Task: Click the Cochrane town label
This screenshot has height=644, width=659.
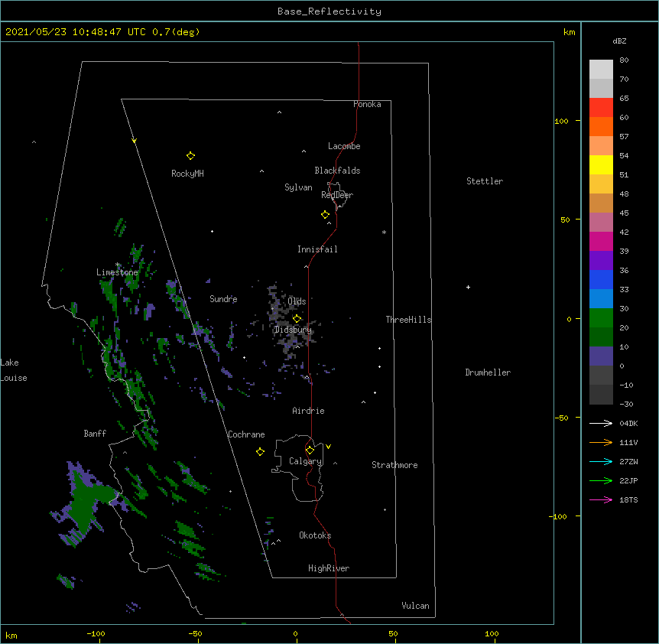Action: (x=246, y=434)
